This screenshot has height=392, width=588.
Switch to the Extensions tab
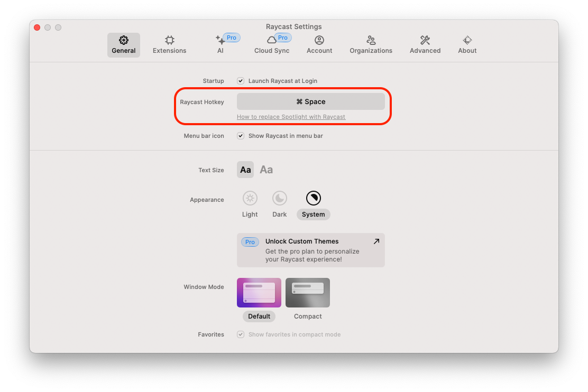pos(170,45)
